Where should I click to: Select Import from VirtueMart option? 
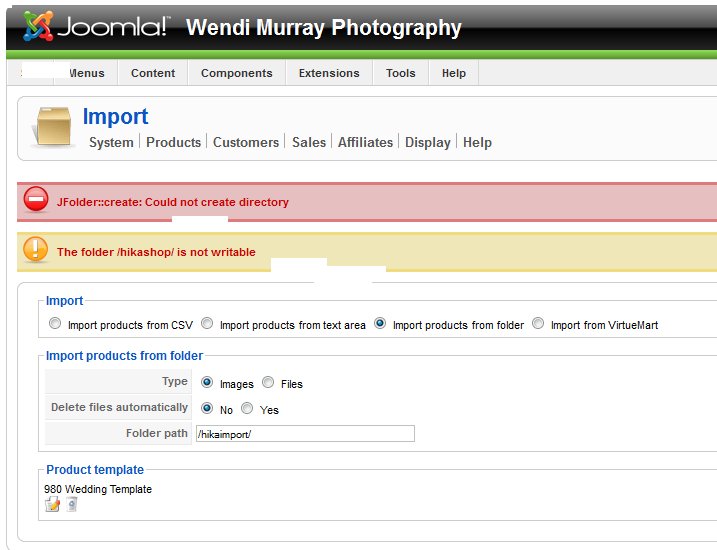pyautogui.click(x=538, y=324)
